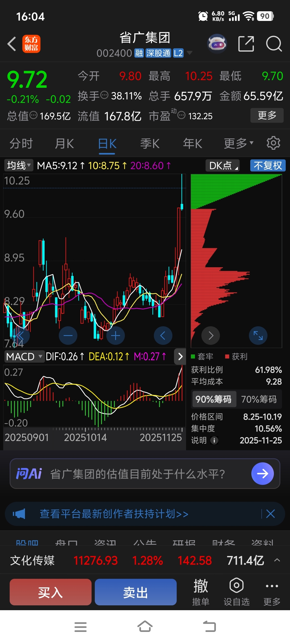This screenshot has height=644, width=290.
Task: Expand chip distribution fullscreen icon
Action: click(x=258, y=335)
